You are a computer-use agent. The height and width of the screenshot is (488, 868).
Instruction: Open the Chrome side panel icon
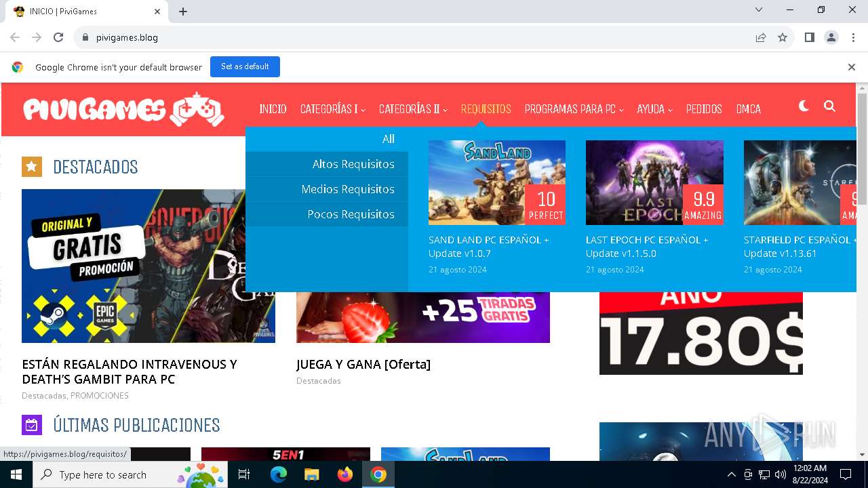[809, 37]
